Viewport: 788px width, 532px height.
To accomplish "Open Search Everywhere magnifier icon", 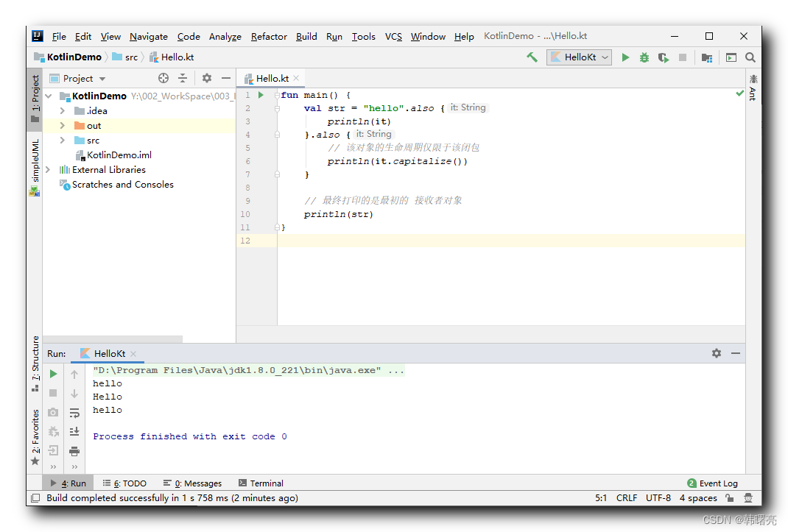I will coord(750,57).
